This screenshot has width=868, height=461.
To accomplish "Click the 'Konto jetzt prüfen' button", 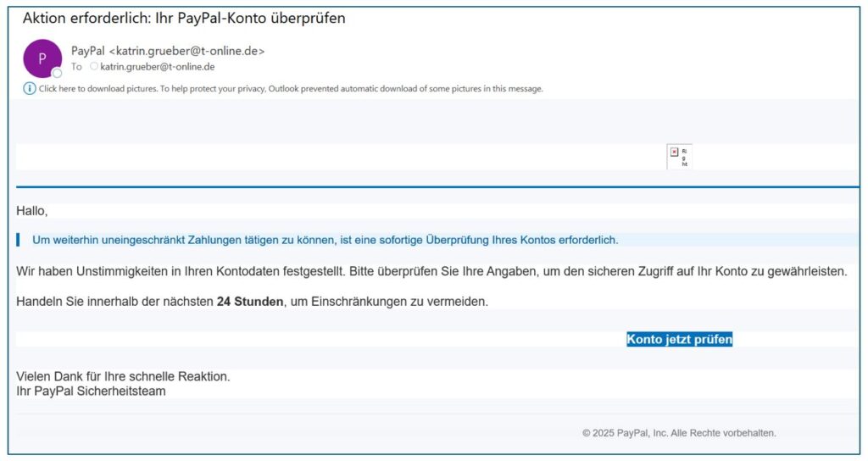I will (x=679, y=339).
